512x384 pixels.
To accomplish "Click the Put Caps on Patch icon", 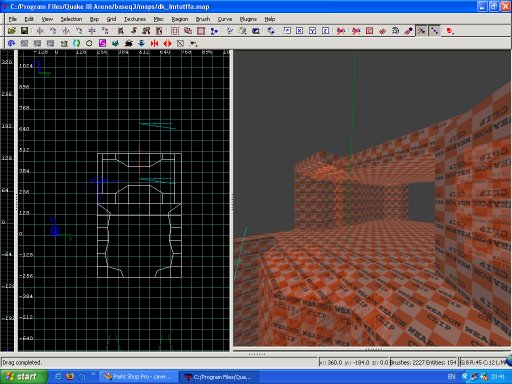I will [x=408, y=31].
